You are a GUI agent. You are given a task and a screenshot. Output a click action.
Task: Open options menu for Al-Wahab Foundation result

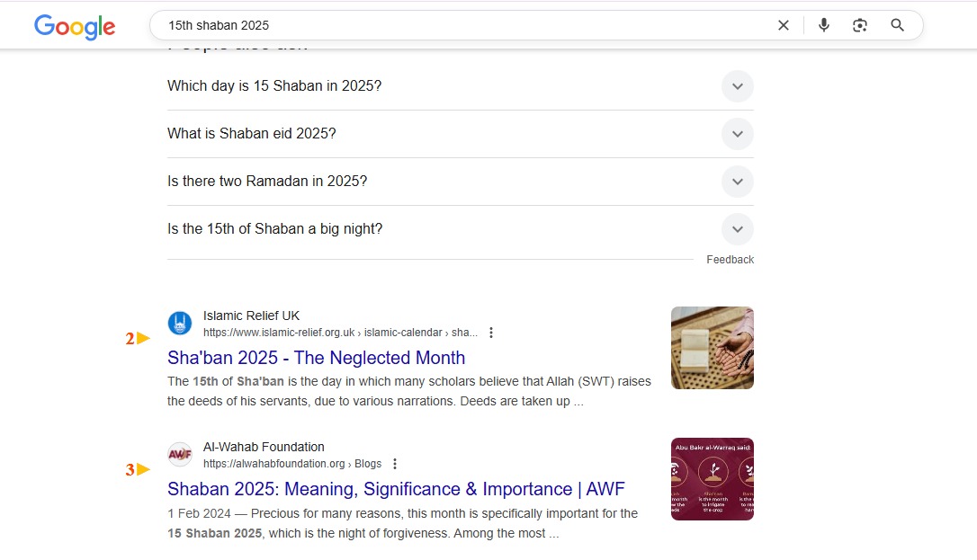coord(395,464)
